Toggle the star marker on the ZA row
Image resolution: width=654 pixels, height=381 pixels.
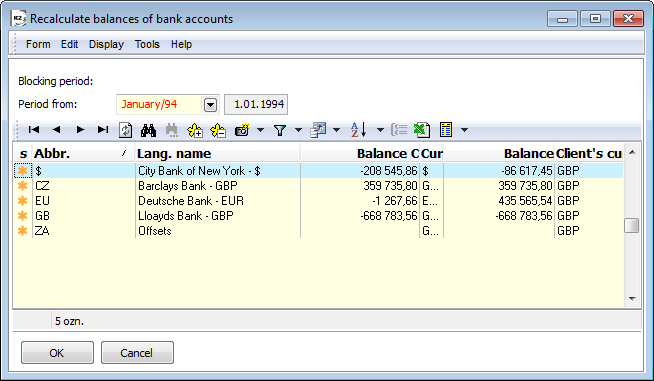point(23,231)
